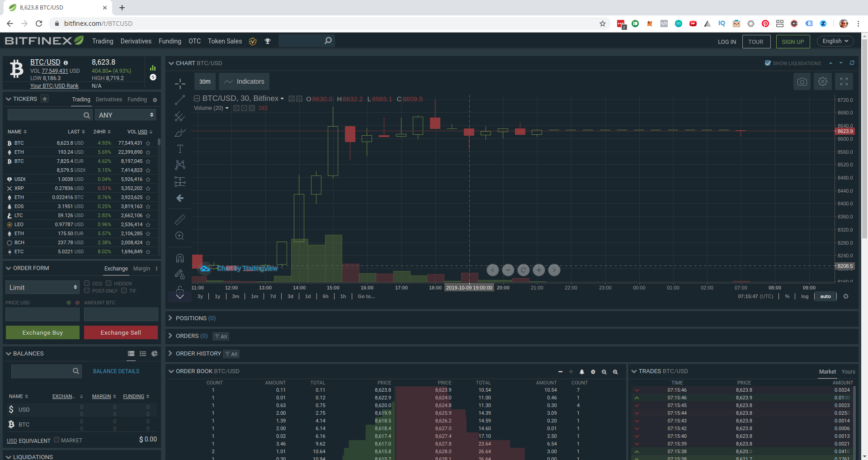The width and height of the screenshot is (868, 460).
Task: Select the brush drawing tool
Action: click(x=180, y=133)
